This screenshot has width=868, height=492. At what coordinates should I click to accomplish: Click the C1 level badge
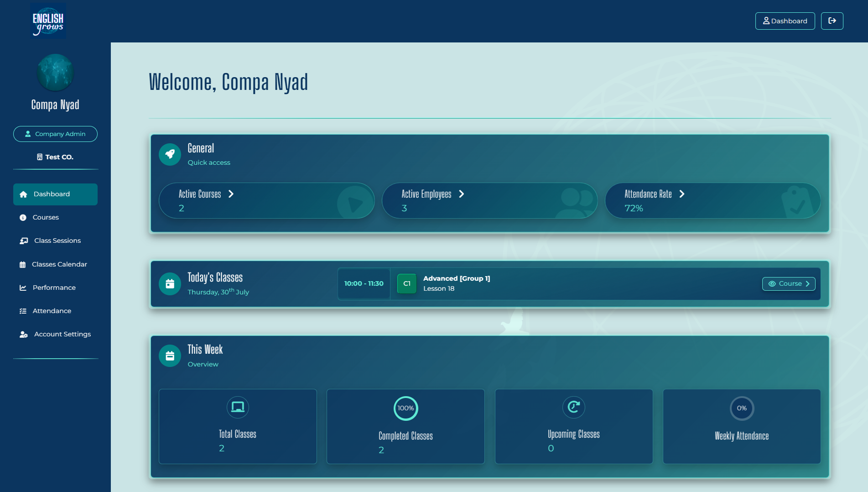click(407, 284)
